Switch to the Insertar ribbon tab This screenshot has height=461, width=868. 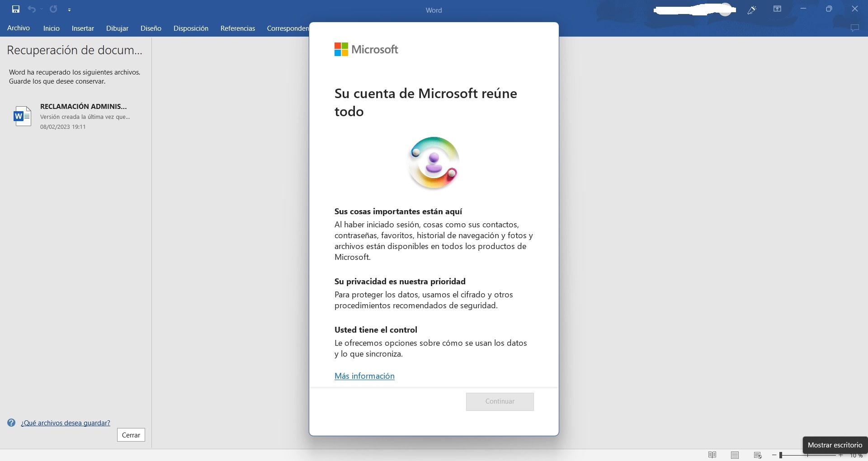[x=83, y=28]
